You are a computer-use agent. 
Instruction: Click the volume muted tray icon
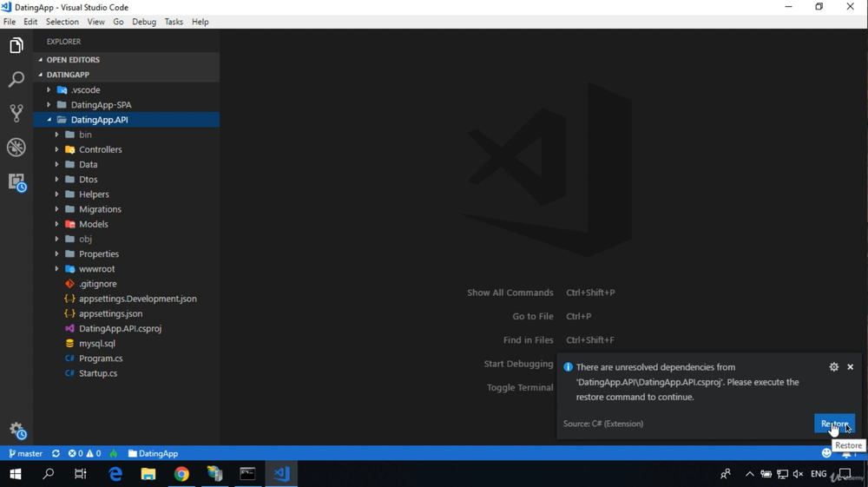point(798,474)
